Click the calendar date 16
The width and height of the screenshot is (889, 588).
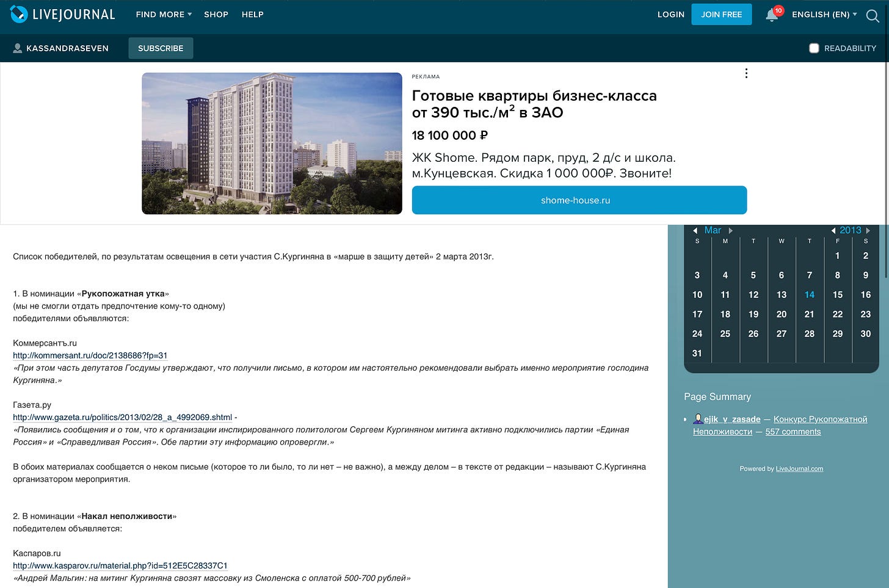866,295
